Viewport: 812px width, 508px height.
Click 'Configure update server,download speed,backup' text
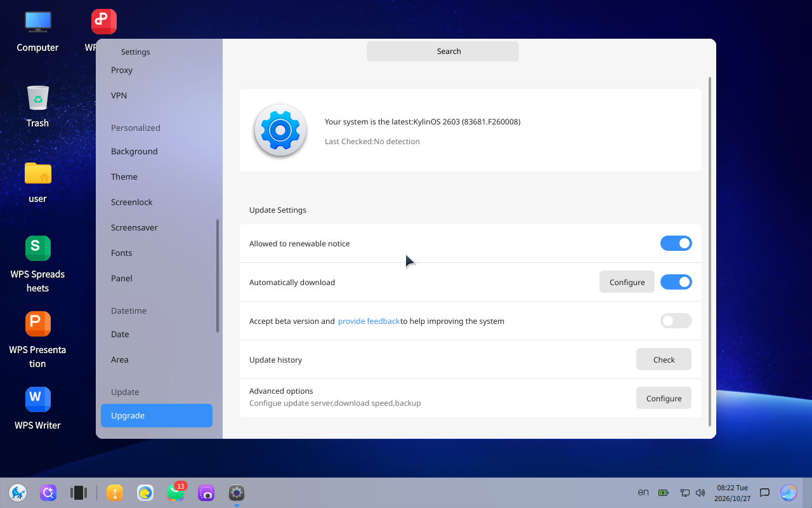[335, 403]
